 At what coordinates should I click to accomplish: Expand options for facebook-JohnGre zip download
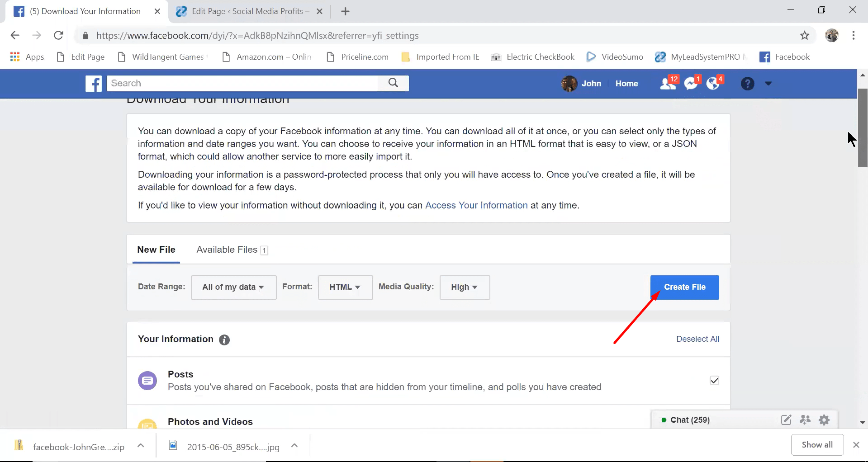point(141,446)
